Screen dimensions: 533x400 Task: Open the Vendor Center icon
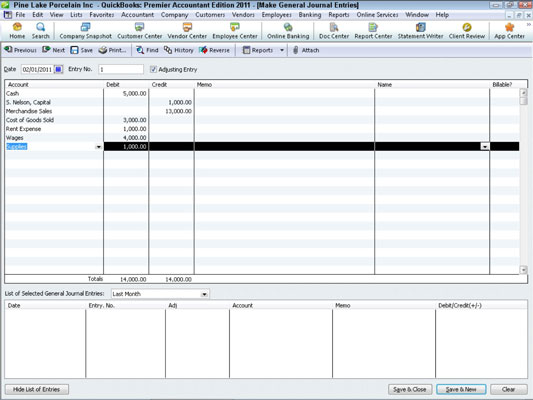187,27
